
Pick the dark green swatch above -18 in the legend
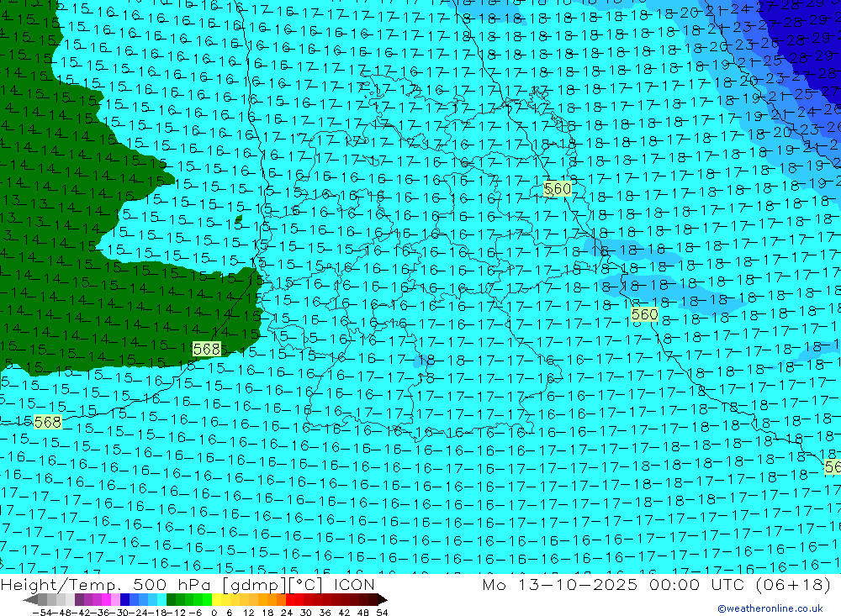pos(171,599)
